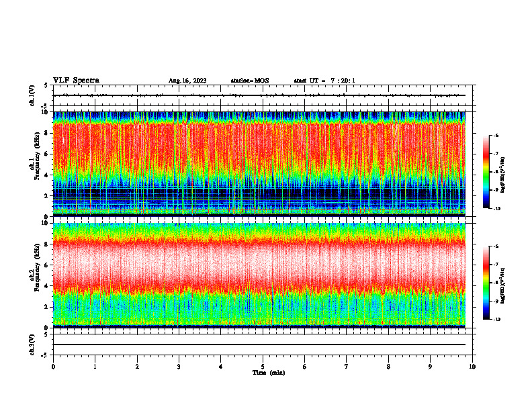Select the "start UT = 7:20:1" text
Image resolution: width=532 pixels, height=411 pixels.
(x=324, y=81)
